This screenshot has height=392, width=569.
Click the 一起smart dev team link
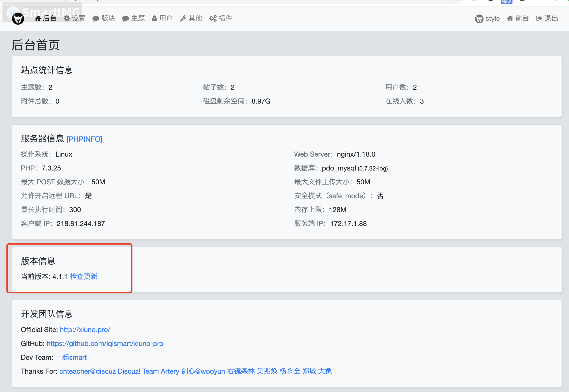[x=71, y=357]
